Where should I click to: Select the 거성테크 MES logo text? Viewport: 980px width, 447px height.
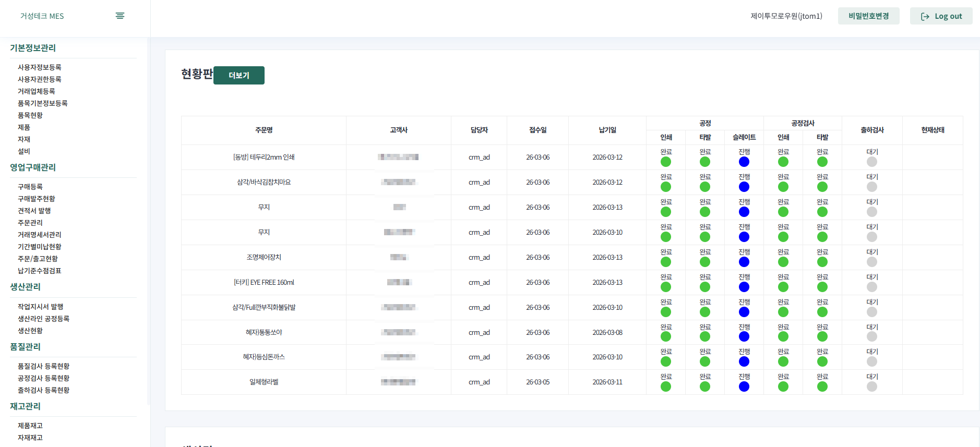click(x=42, y=16)
